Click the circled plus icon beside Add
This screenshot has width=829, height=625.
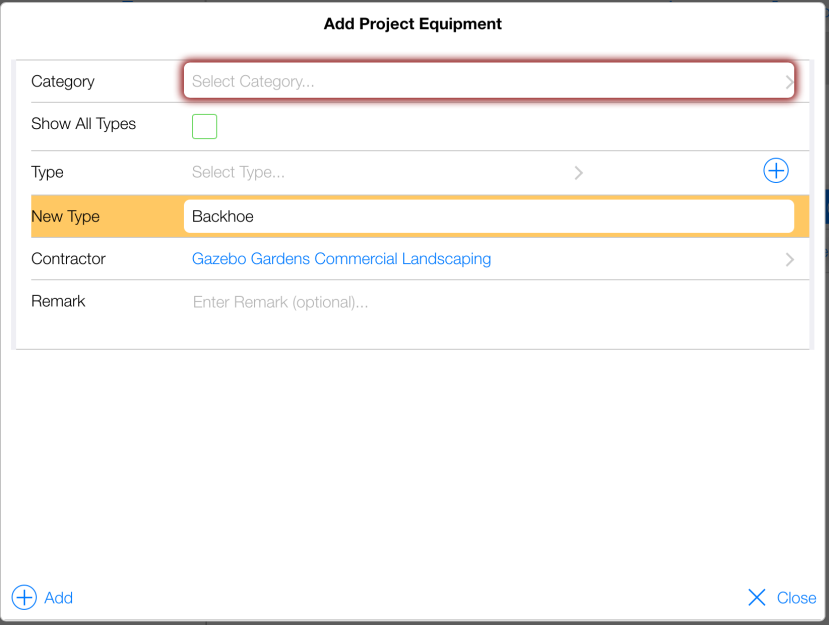tap(23, 597)
